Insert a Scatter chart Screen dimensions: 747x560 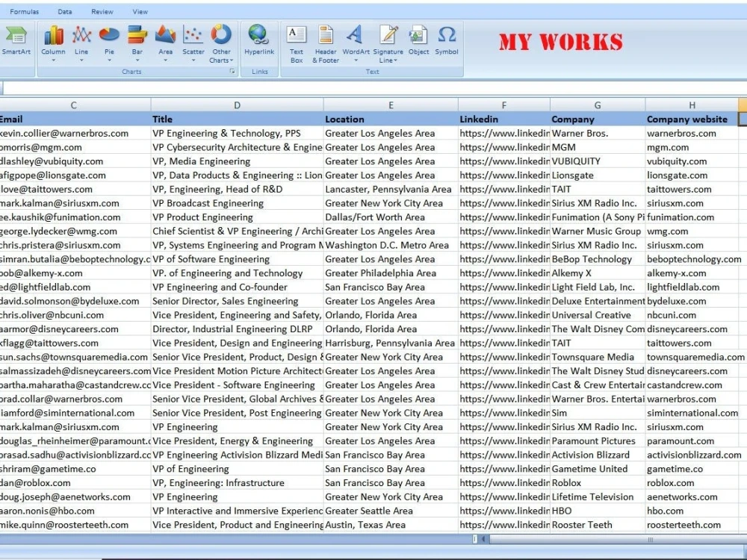193,41
